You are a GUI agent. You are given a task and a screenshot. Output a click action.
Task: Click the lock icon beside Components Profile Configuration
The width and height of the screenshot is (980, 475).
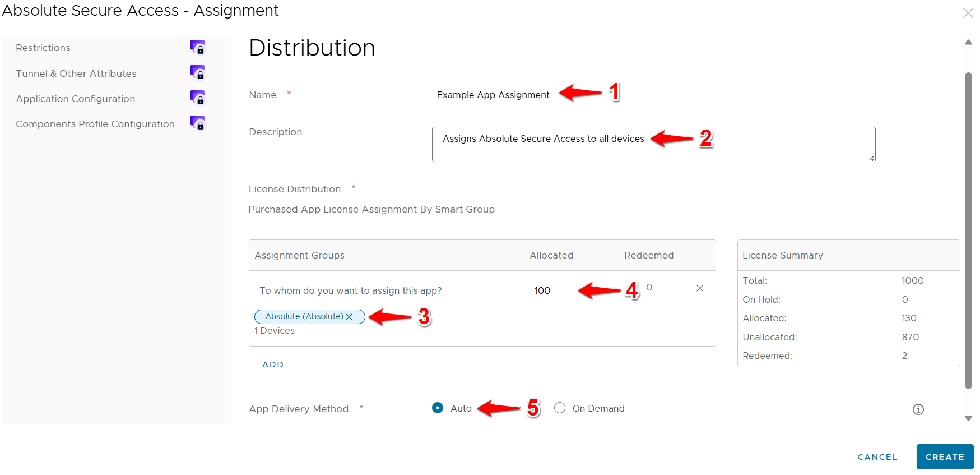click(x=198, y=123)
